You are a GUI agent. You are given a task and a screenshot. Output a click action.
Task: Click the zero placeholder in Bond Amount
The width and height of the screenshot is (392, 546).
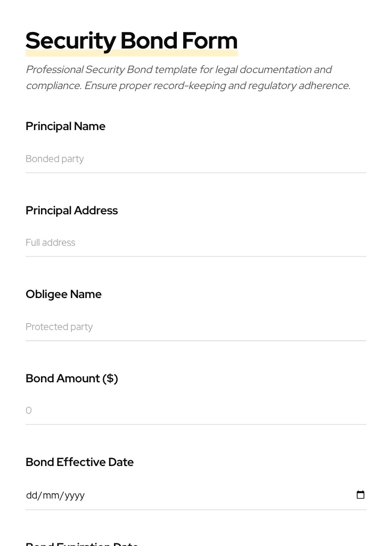click(x=29, y=411)
